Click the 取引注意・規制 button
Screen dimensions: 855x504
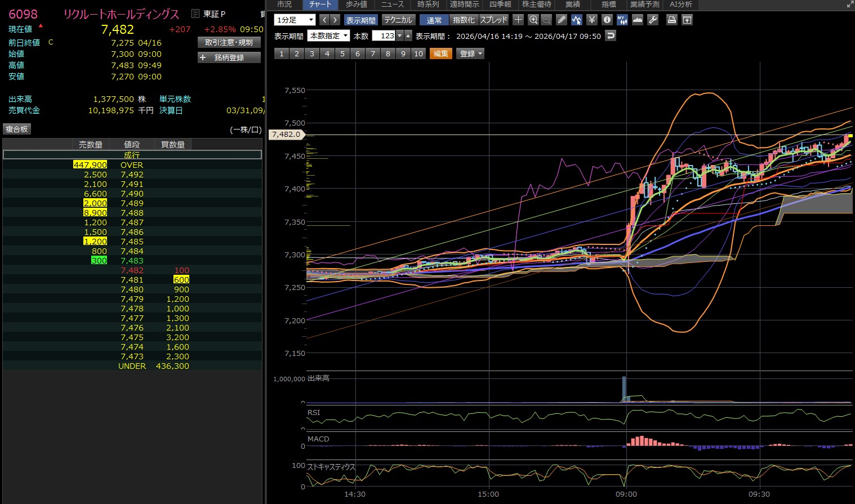(229, 42)
